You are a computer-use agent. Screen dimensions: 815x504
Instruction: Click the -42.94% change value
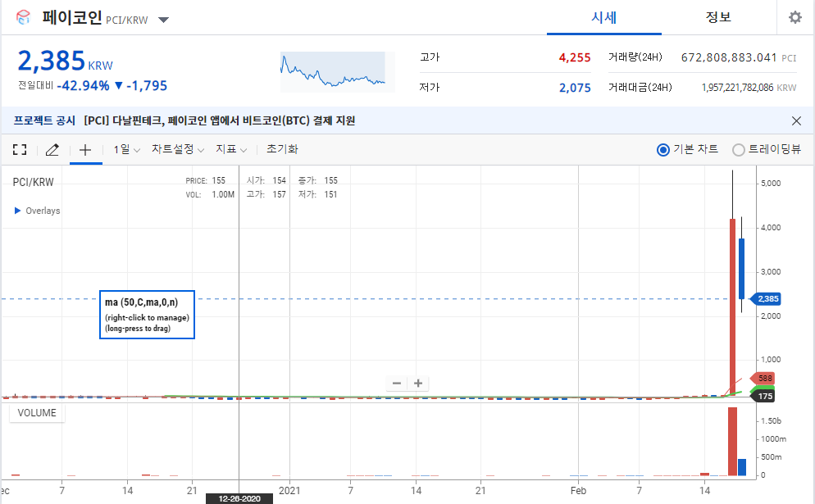point(83,86)
